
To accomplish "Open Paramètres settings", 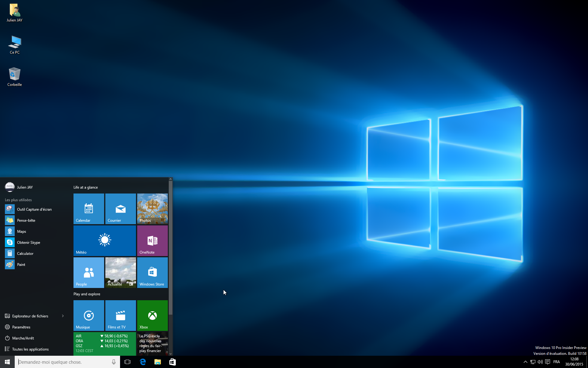I will (x=21, y=327).
